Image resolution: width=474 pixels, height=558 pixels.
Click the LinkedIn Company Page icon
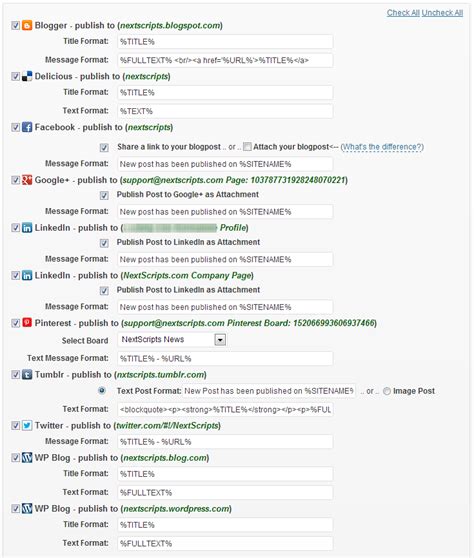point(27,275)
